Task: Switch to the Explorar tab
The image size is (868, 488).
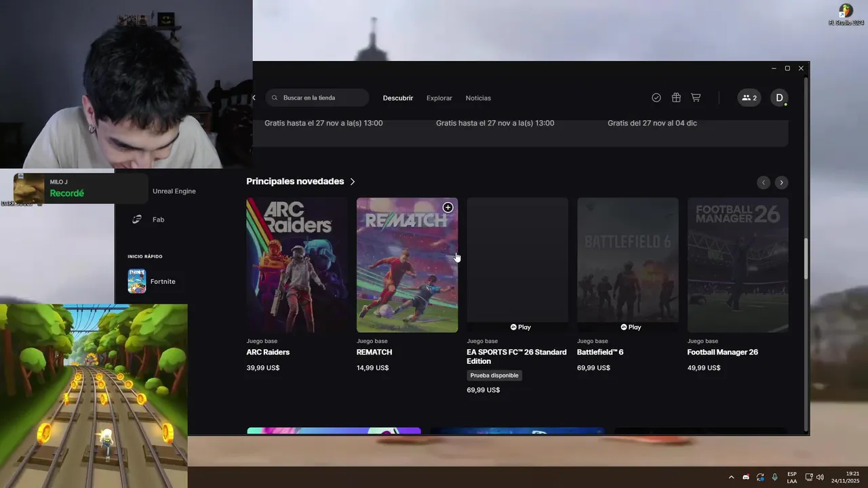Action: click(x=439, y=98)
